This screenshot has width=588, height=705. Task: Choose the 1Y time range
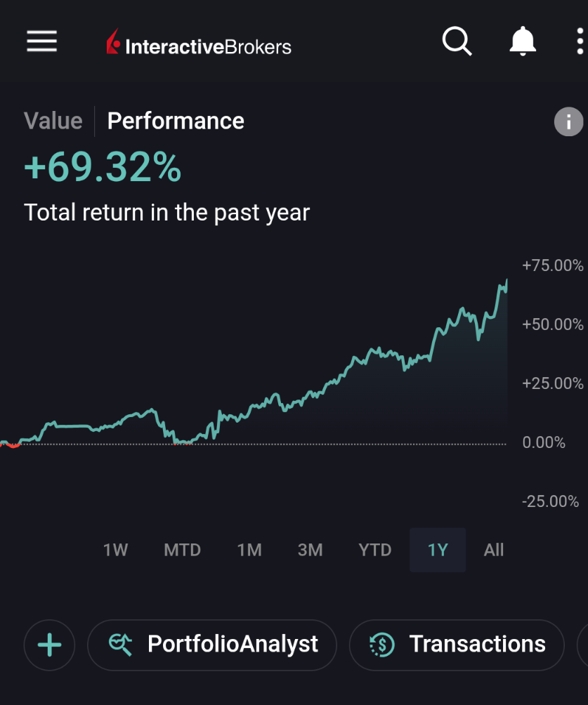point(438,550)
